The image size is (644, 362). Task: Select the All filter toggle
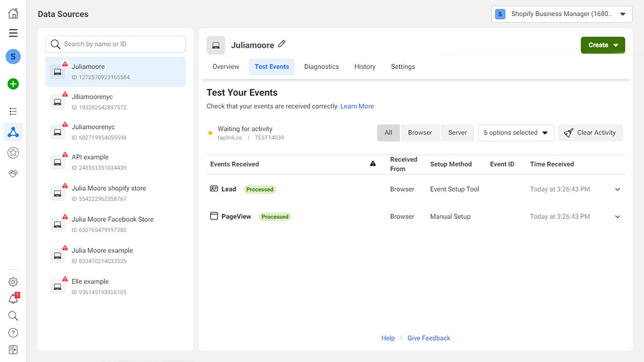click(388, 133)
